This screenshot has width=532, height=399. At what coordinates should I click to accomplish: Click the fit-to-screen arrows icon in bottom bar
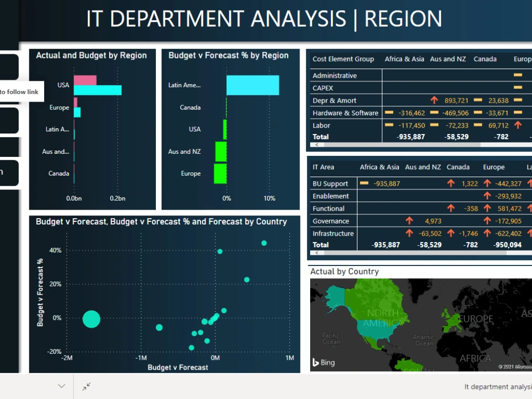[86, 386]
